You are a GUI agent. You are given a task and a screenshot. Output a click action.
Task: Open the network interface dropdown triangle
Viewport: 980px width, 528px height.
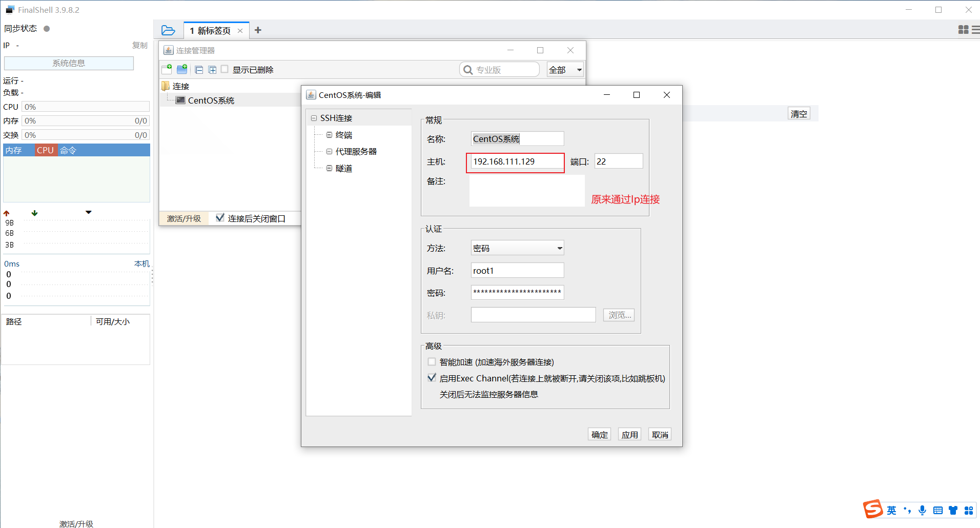(x=89, y=212)
